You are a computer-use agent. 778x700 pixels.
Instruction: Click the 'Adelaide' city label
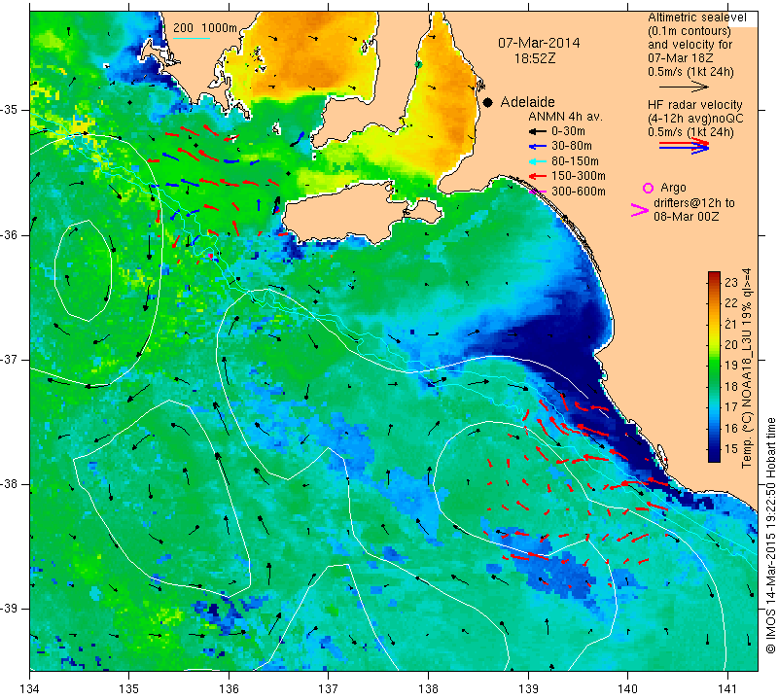527,102
